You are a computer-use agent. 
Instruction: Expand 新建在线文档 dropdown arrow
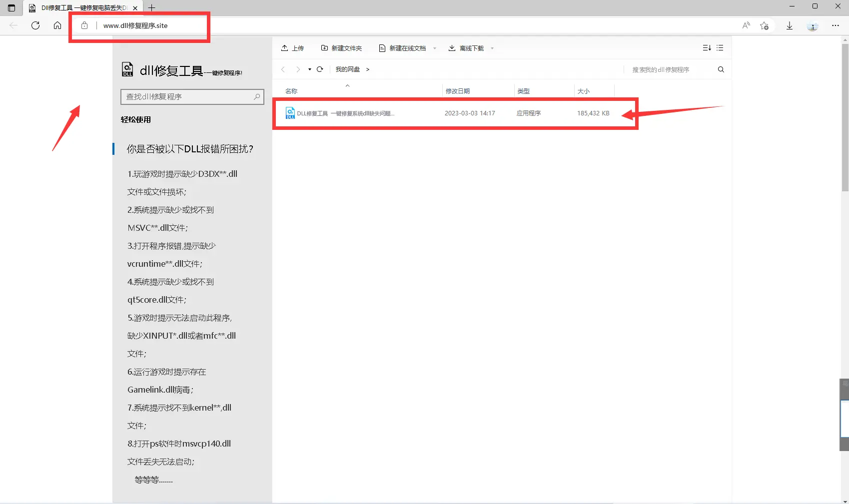coord(435,48)
